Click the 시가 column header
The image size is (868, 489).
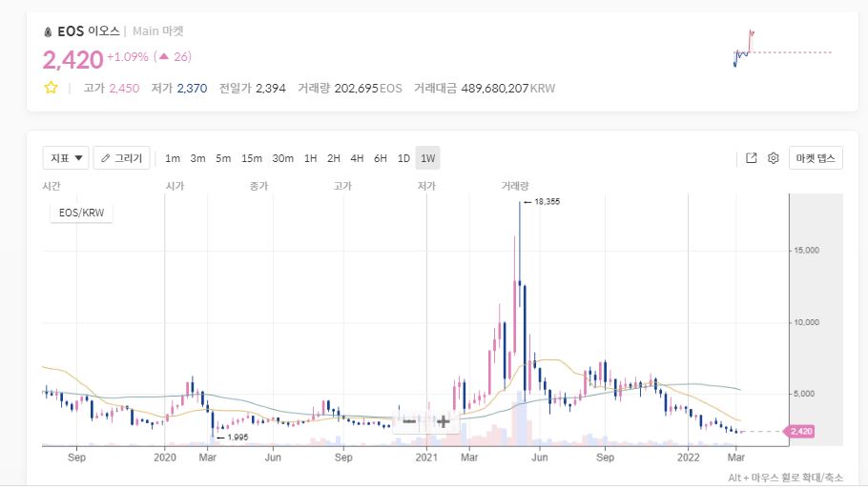175,186
